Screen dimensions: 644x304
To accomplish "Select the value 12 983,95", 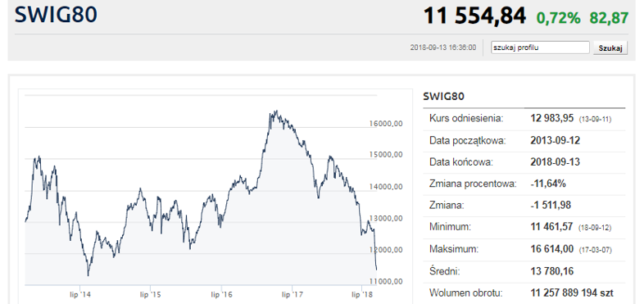I will [552, 119].
